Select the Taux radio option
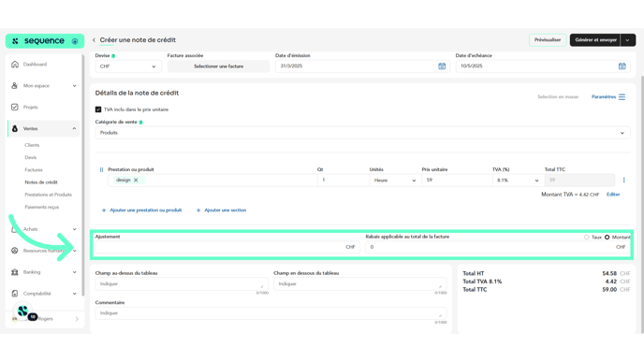Image resolution: width=644 pixels, height=362 pixels. (x=587, y=238)
